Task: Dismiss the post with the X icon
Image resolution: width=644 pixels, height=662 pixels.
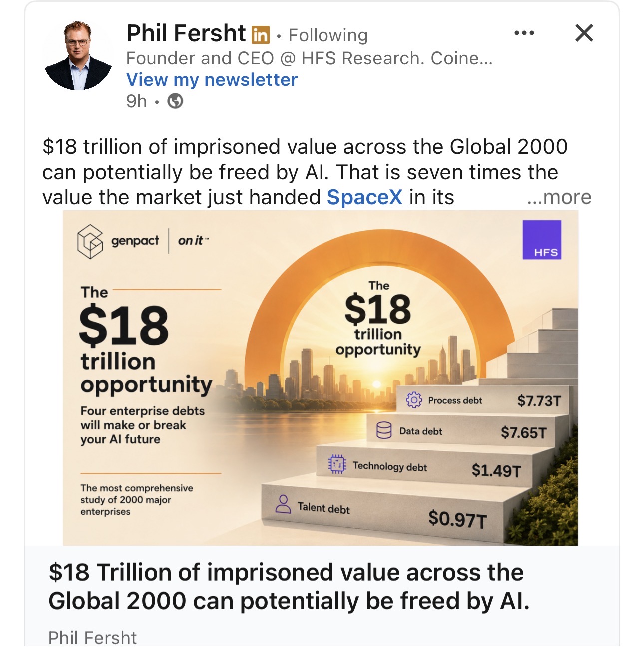Action: tap(584, 33)
